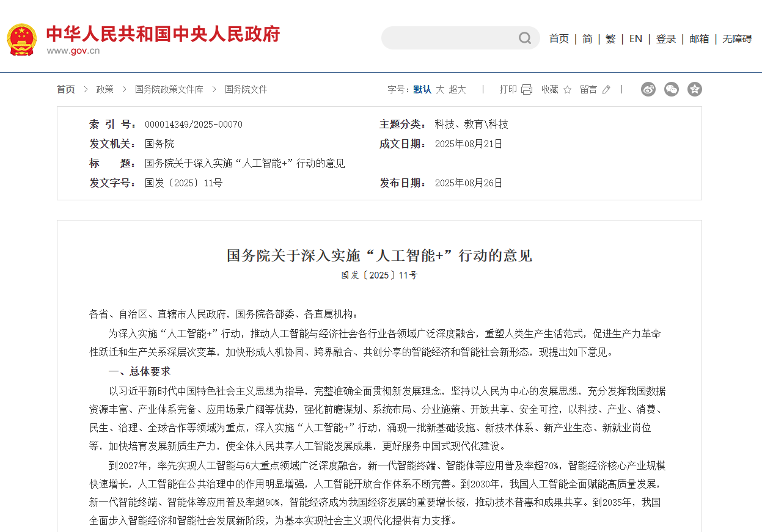Click the 国发〔2025〕11号 subtitle under headline
This screenshot has width=762, height=532.
[x=379, y=275]
